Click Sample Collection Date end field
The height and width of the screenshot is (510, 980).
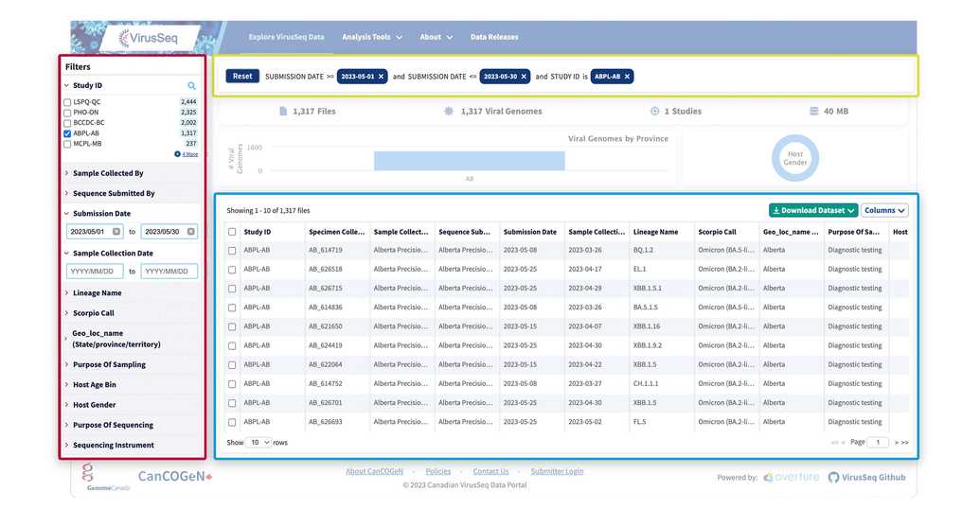(169, 272)
